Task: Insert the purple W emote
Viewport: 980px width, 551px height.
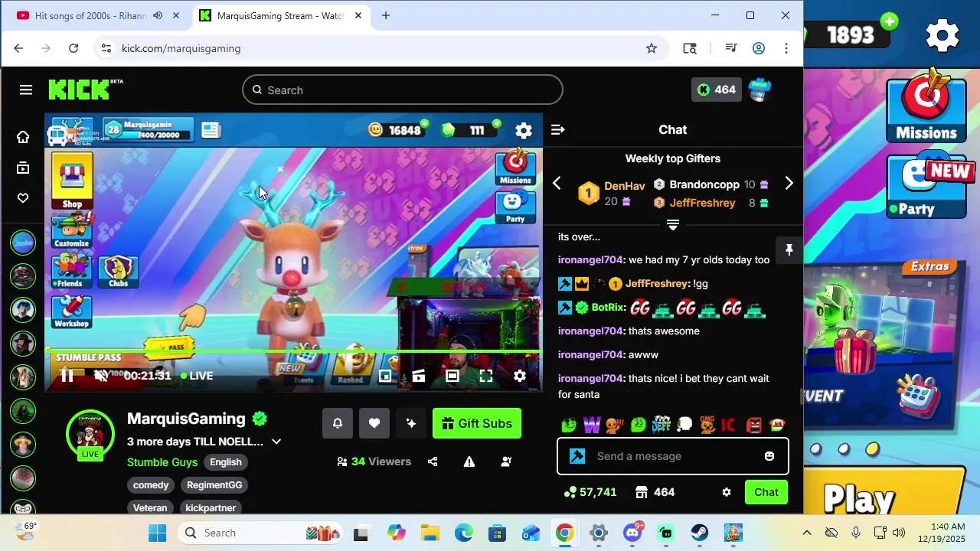Action: (592, 424)
